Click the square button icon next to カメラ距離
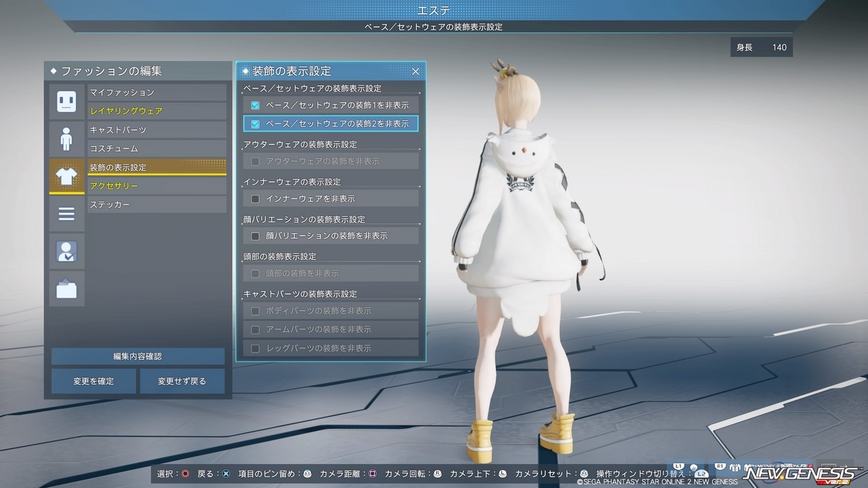868x488 pixels. [x=372, y=474]
